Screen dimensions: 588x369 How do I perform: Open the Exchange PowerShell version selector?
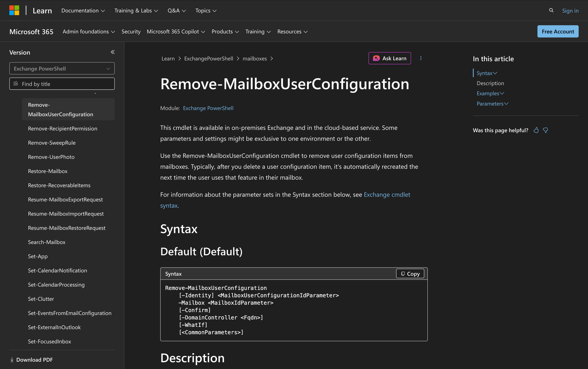click(x=62, y=69)
